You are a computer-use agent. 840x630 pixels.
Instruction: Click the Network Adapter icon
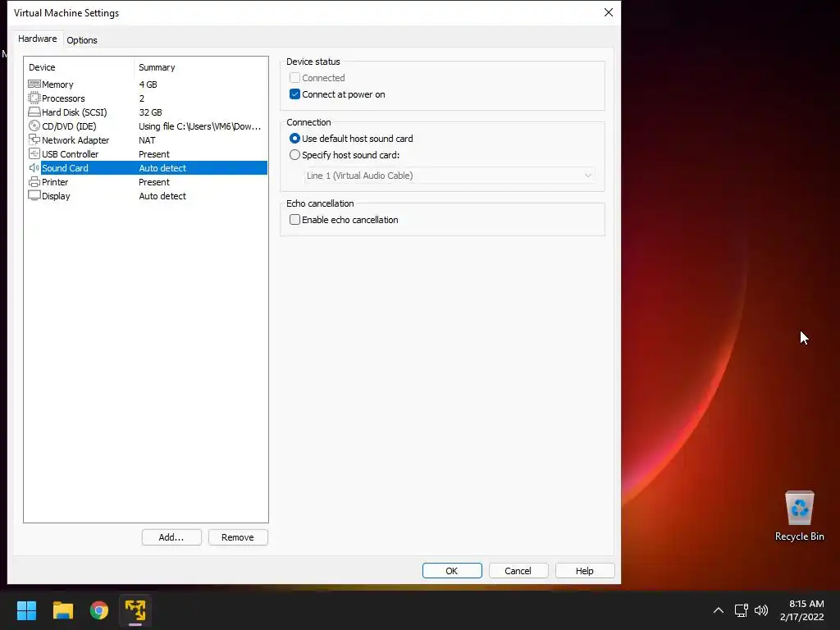[x=34, y=139]
